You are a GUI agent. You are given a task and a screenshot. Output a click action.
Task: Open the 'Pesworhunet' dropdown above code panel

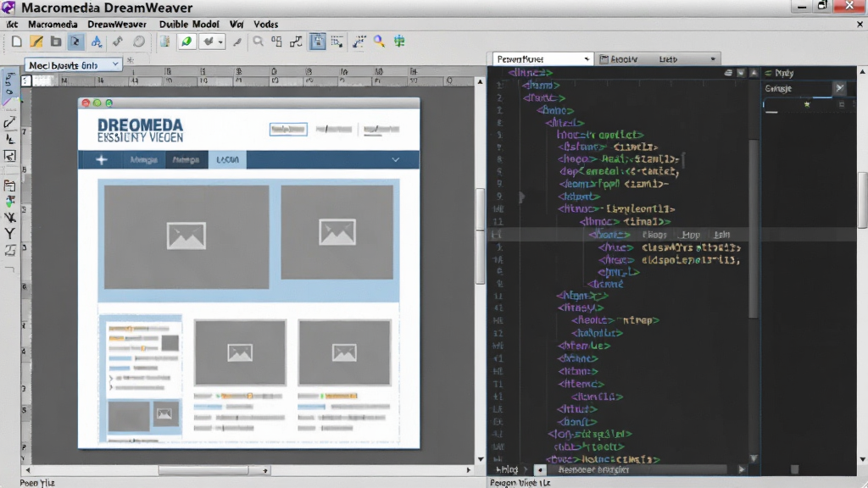coord(543,58)
